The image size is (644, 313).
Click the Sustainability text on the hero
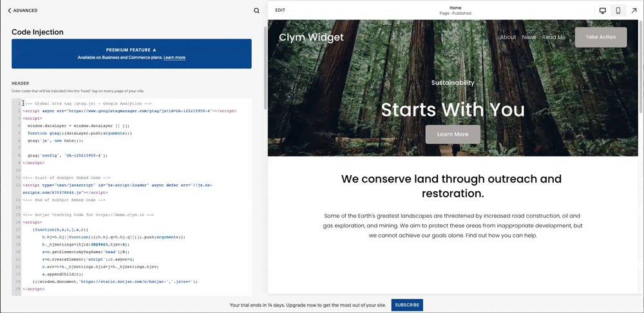(x=453, y=82)
